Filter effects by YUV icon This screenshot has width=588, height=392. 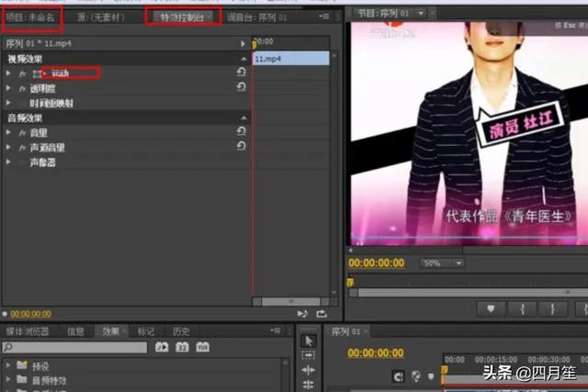(x=202, y=347)
